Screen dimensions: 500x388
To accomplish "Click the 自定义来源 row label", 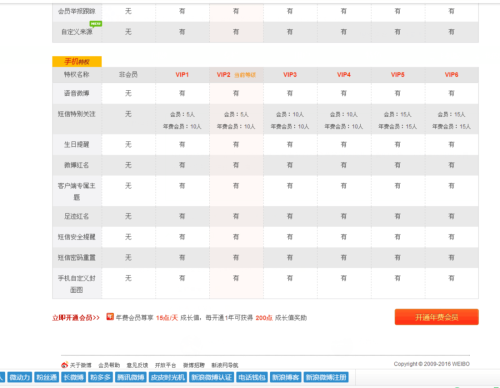I will click(x=77, y=32).
